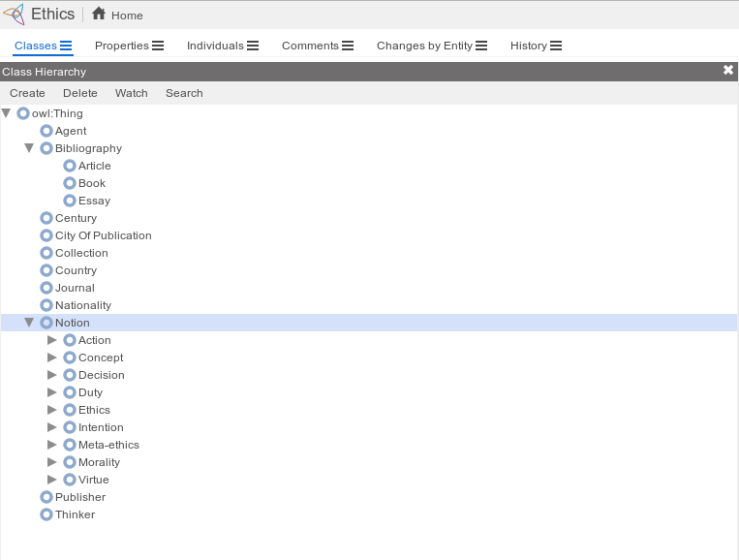
Task: Switch to the History tab
Action: tap(528, 46)
